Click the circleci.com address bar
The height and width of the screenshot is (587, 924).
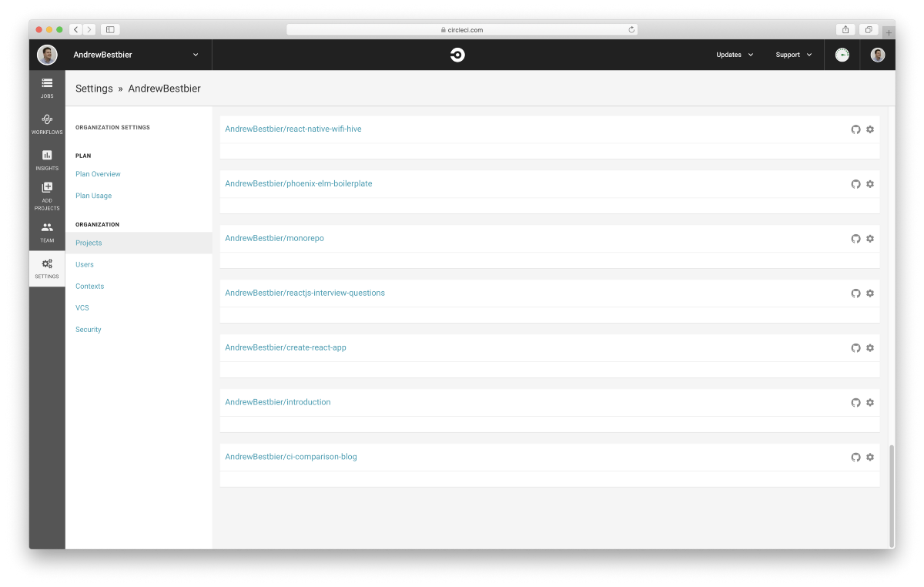pos(462,29)
